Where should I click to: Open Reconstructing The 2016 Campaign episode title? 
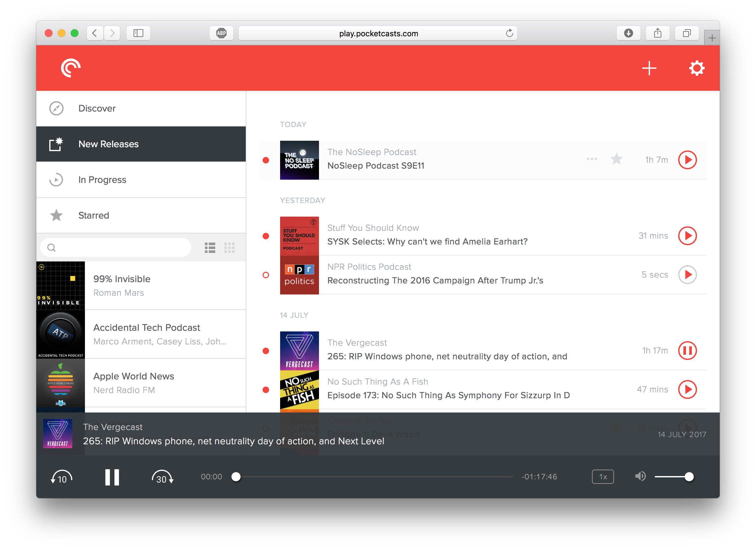click(x=435, y=281)
